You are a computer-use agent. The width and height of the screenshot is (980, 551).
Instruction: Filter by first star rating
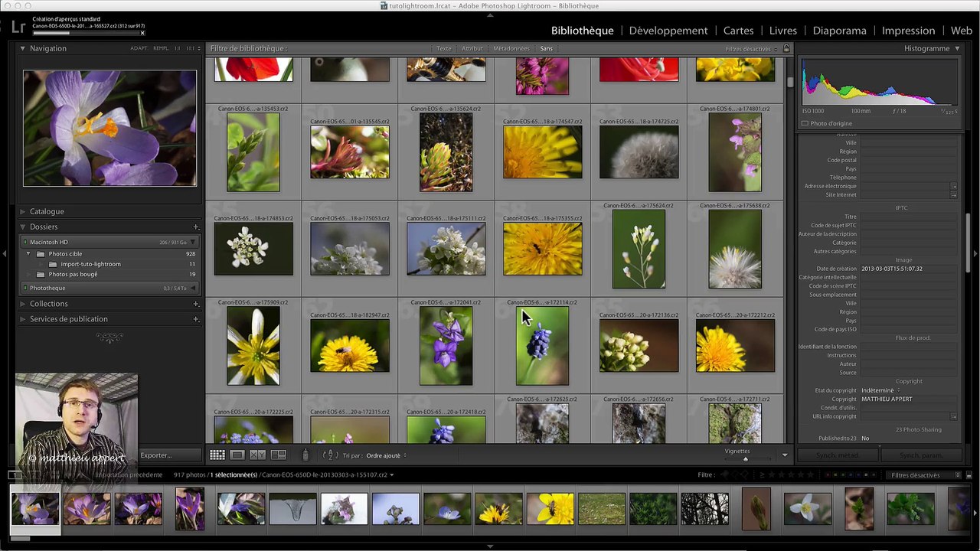772,475
